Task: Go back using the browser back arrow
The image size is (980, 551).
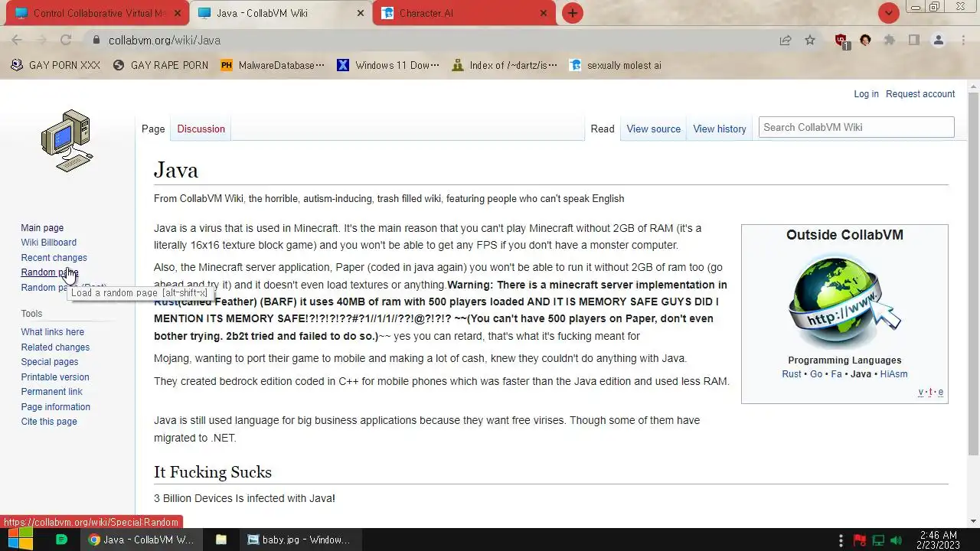Action: [17, 40]
